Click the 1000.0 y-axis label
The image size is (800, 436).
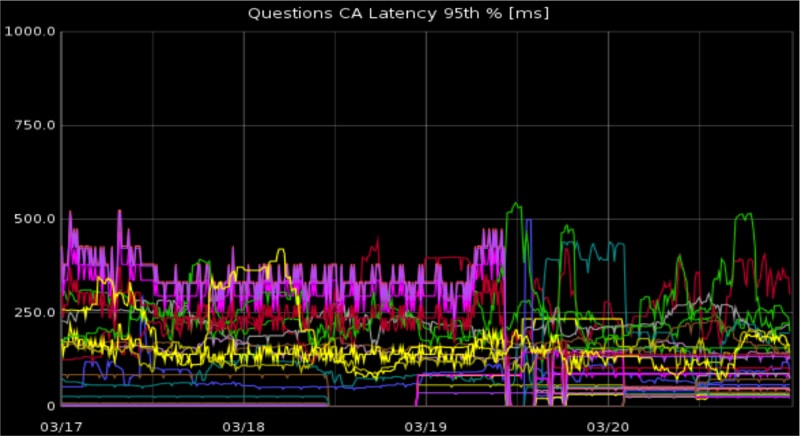tap(29, 32)
